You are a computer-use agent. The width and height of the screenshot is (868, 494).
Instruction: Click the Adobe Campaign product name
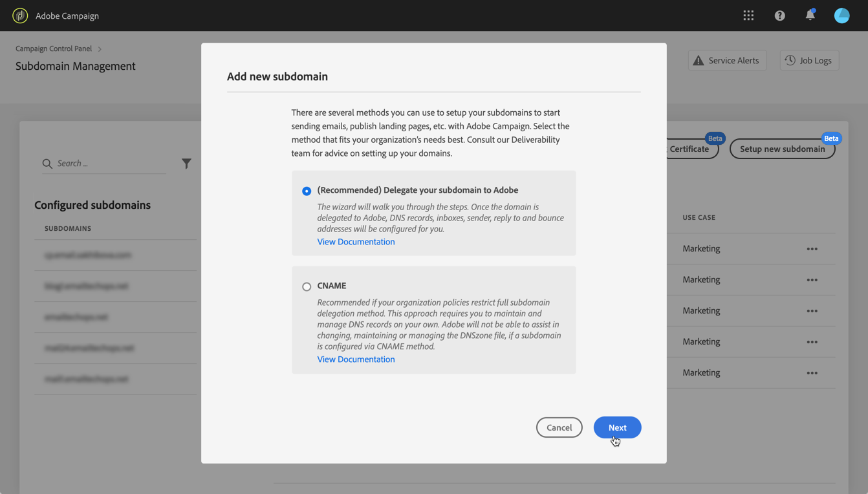point(67,16)
